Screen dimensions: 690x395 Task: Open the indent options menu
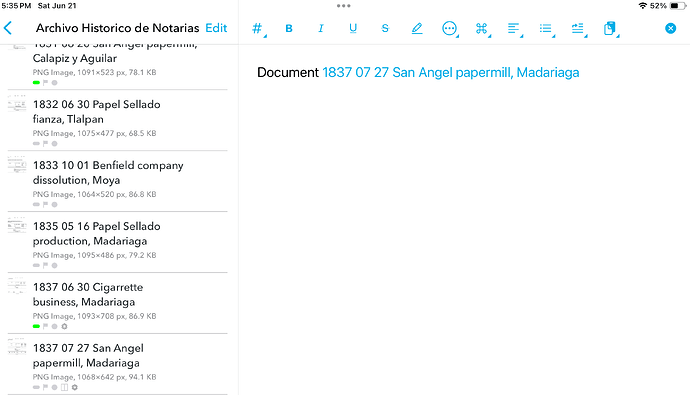coord(578,29)
